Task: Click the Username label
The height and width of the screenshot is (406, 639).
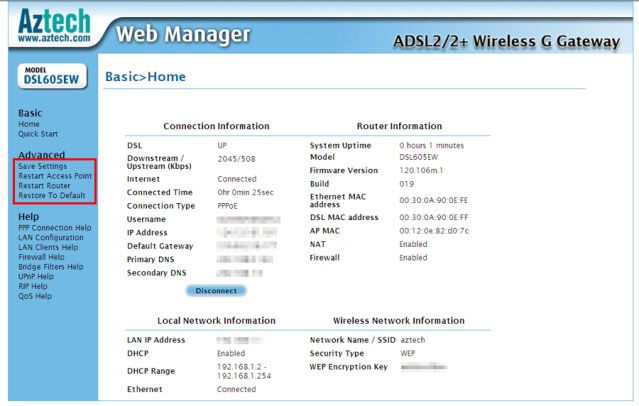Action: click(x=146, y=219)
